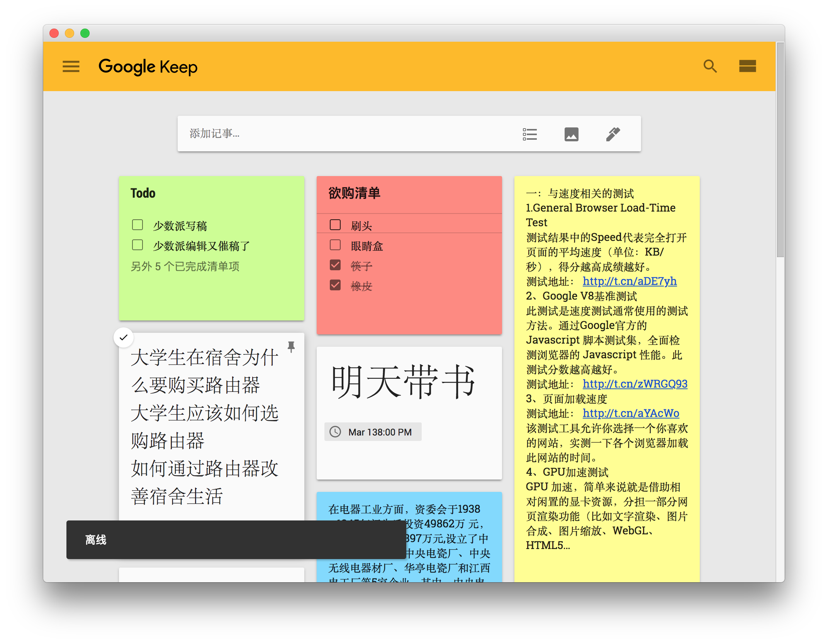Unpin the router note with pin icon
The width and height of the screenshot is (828, 644).
click(291, 347)
